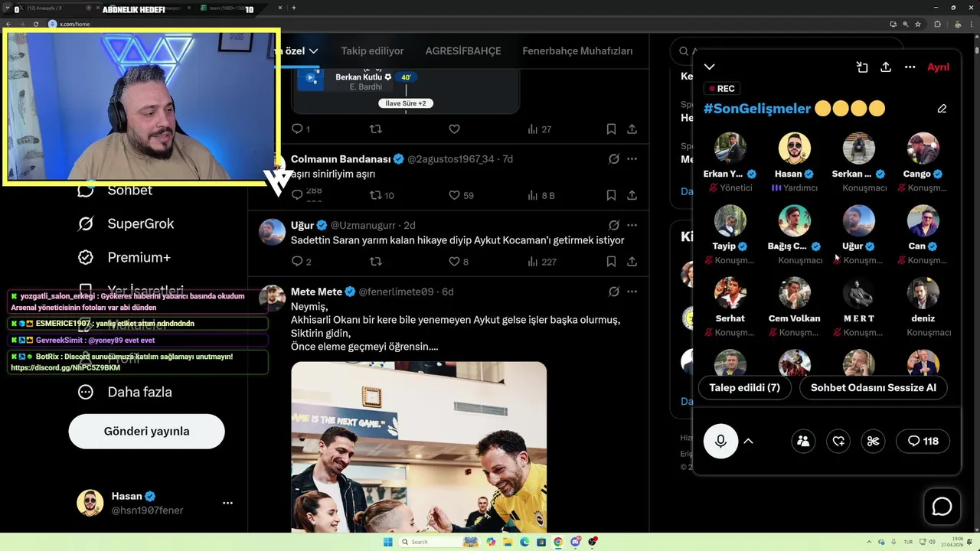This screenshot has width=980, height=551.
Task: Select Tayip speaker avatar
Action: pyautogui.click(x=730, y=221)
